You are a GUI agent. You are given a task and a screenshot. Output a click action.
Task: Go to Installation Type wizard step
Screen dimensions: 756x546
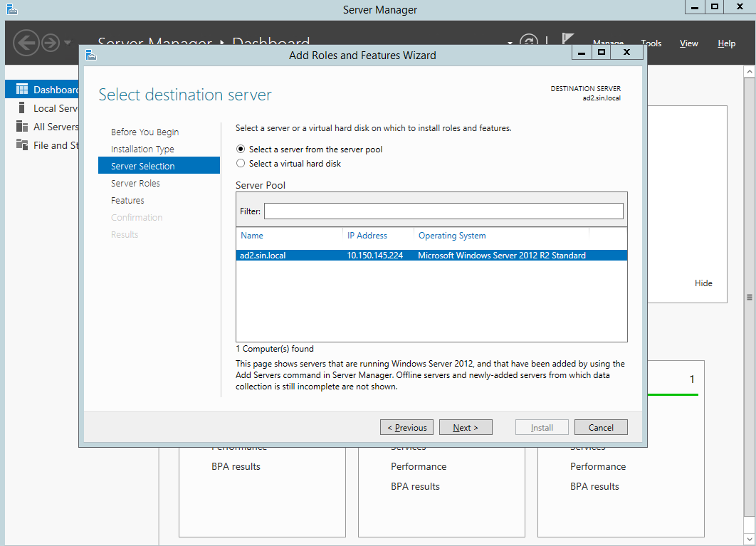pyautogui.click(x=142, y=149)
